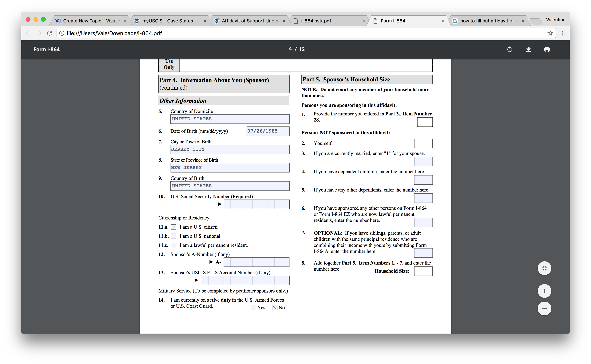This screenshot has width=591, height=364.
Task: Check 'I am a lawful permanent resident'
Action: coord(173,245)
